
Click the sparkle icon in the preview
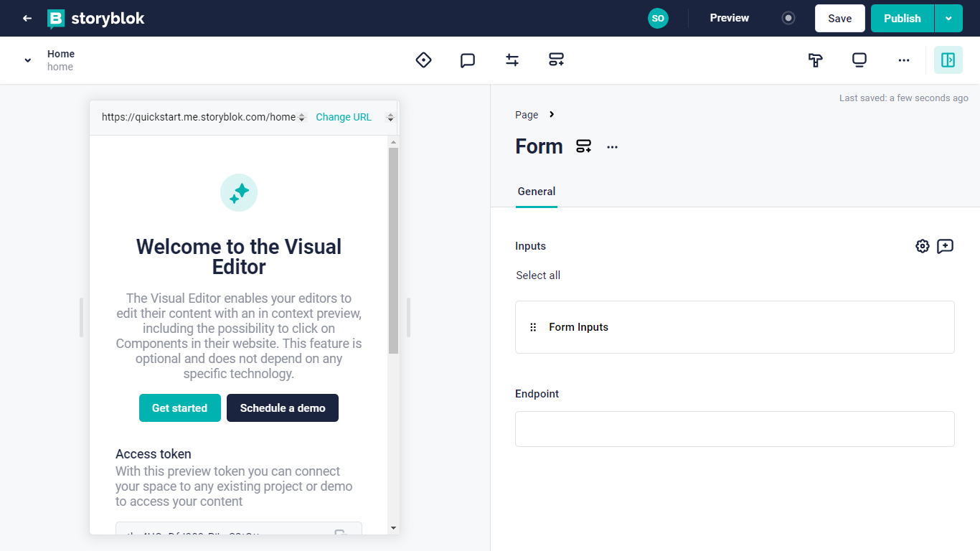pos(239,192)
